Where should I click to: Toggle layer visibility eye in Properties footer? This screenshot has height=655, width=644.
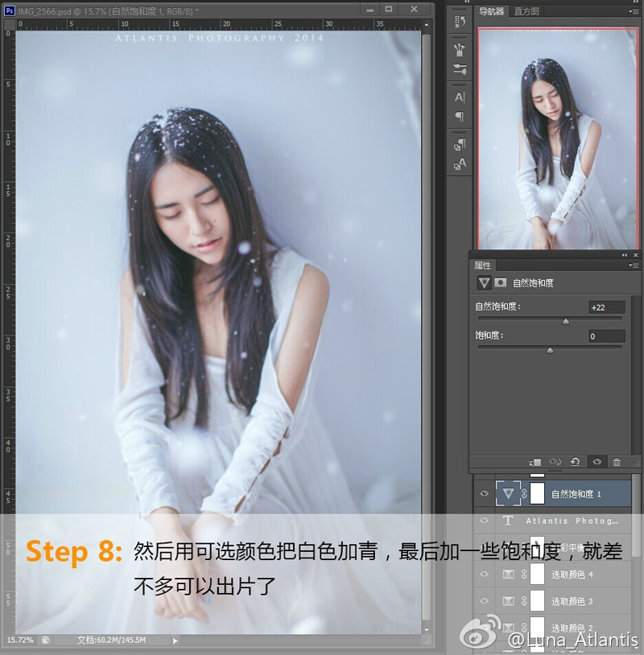pyautogui.click(x=597, y=462)
